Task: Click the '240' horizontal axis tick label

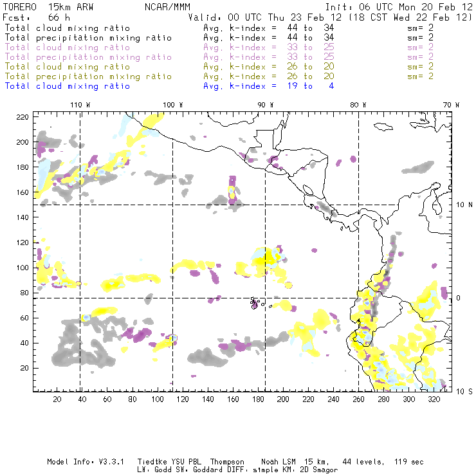Action: [333, 399]
